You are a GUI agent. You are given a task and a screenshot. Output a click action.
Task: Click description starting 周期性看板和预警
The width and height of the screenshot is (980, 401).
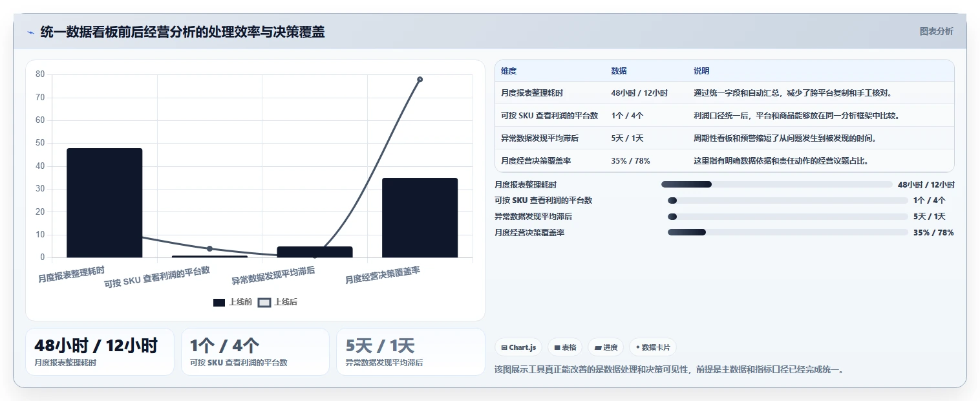coord(785,138)
